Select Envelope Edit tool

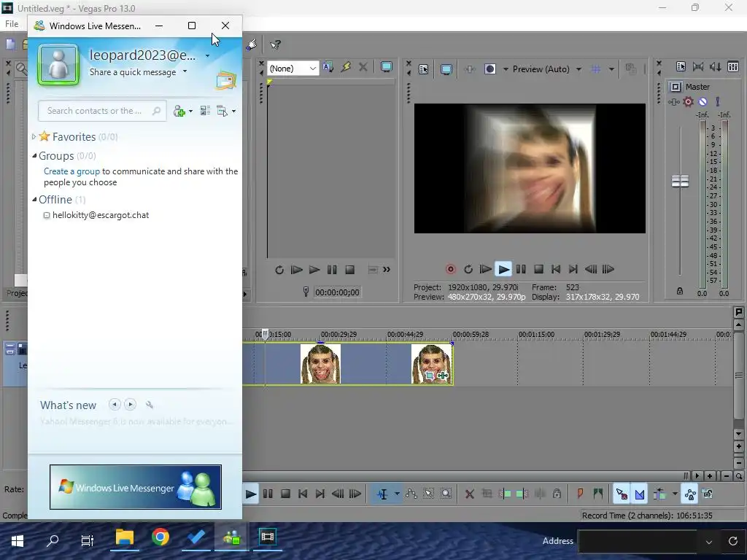tap(411, 494)
